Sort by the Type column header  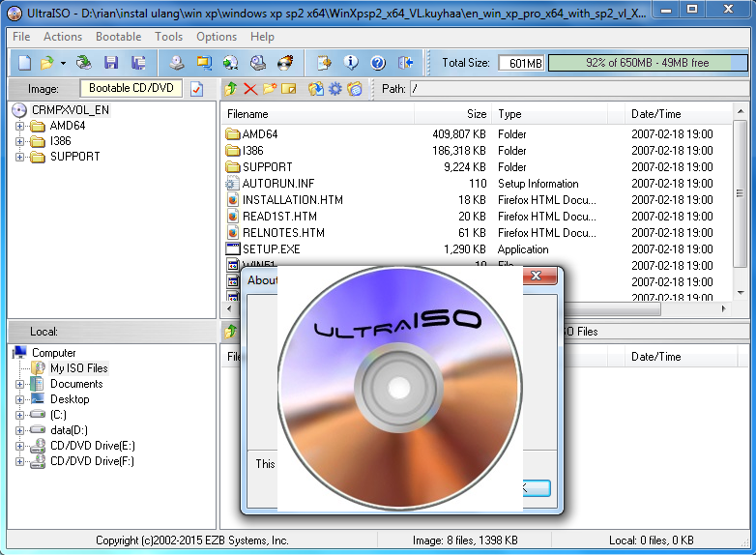click(x=550, y=114)
